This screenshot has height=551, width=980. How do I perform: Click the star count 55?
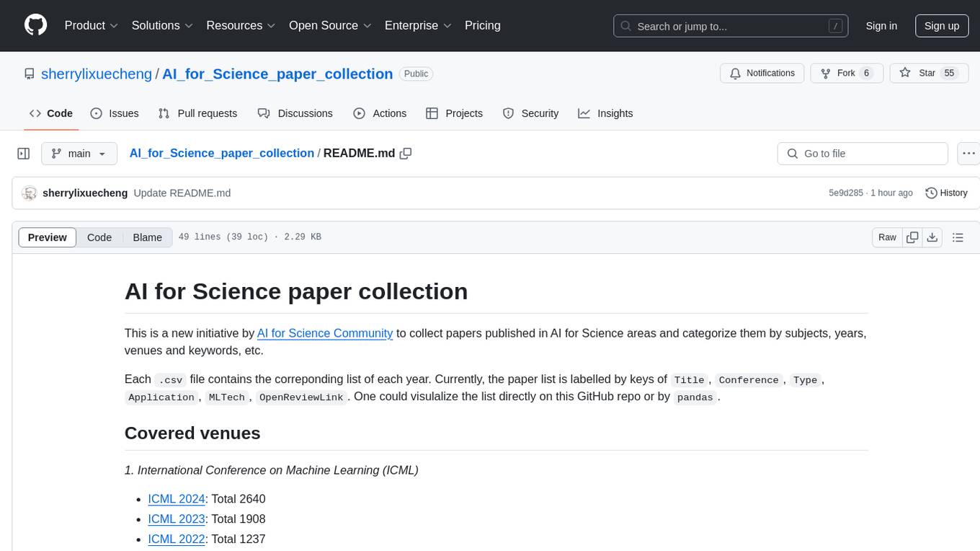949,73
